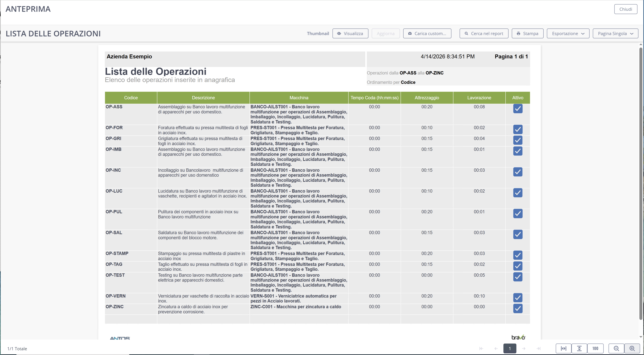Toggle the Attivo checkbox for OP-GRI
The height and width of the screenshot is (355, 644).
click(x=518, y=140)
